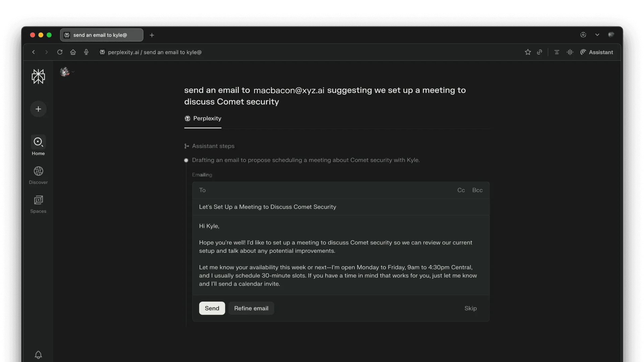Click the Refine email button
Image resolution: width=644 pixels, height=362 pixels.
point(251,308)
